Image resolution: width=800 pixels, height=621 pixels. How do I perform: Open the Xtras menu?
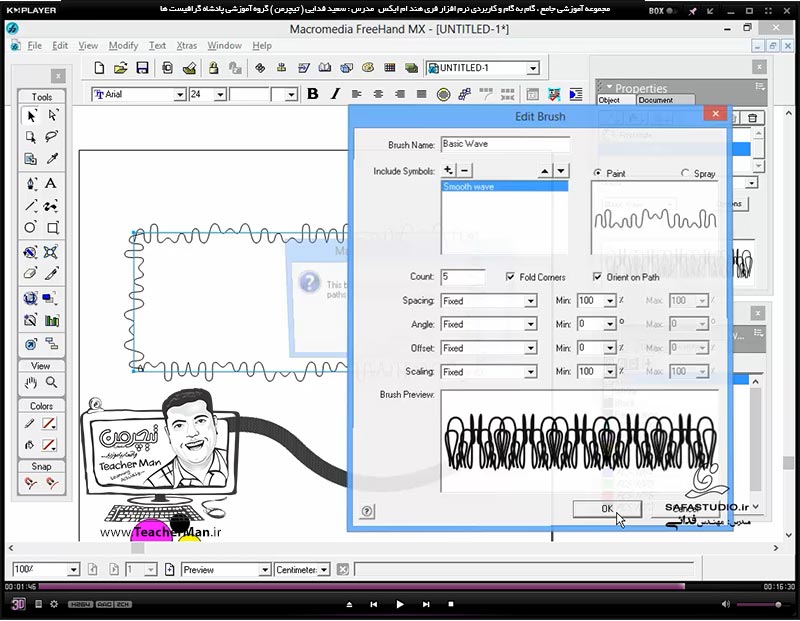coord(186,45)
